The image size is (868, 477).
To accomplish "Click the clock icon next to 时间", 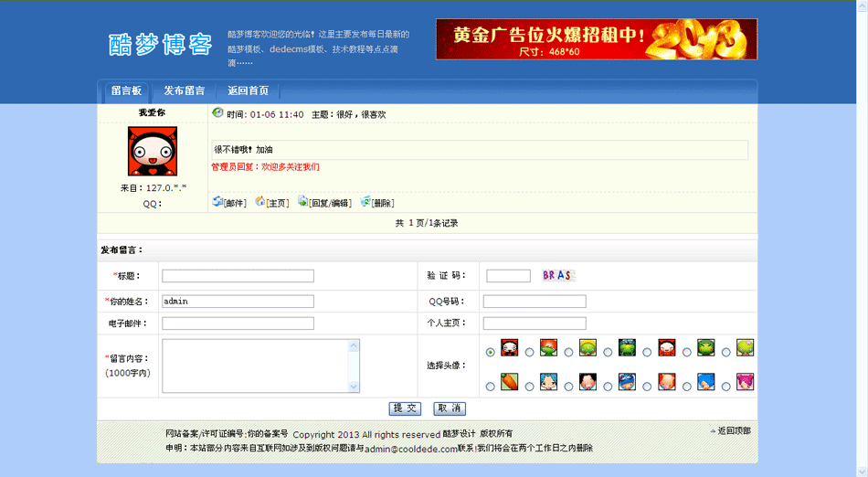I will tap(217, 113).
